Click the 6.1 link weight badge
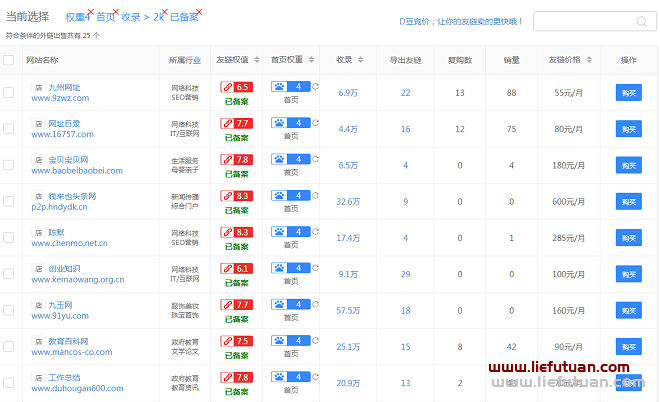660x402 pixels. (237, 269)
